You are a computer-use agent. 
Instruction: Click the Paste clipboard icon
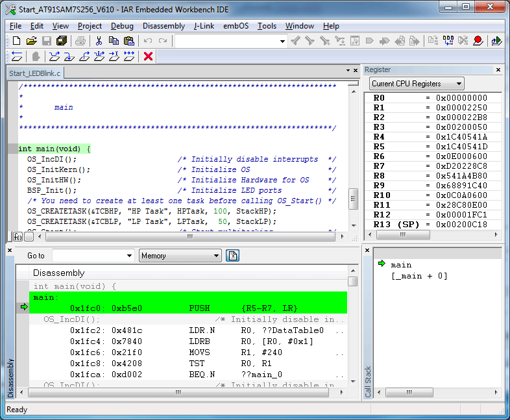click(x=129, y=41)
